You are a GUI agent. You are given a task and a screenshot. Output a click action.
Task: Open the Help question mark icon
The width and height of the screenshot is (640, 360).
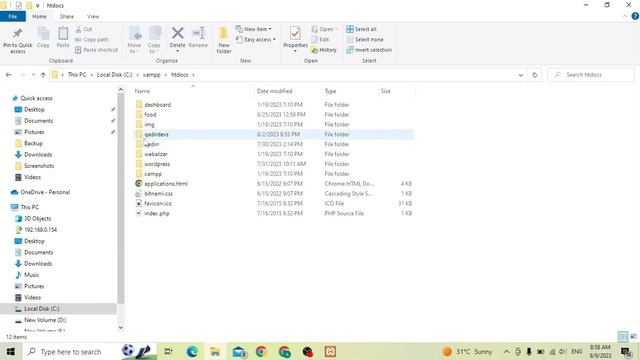point(635,16)
